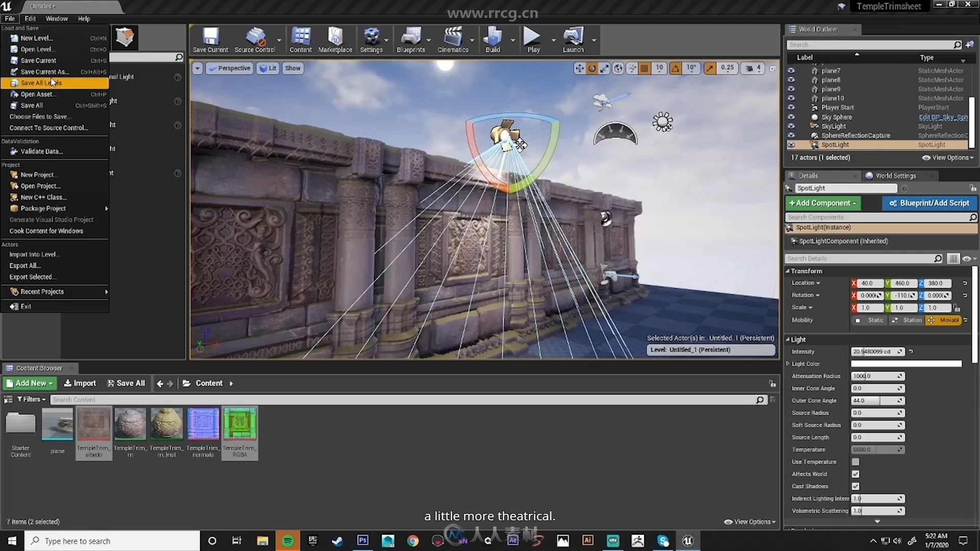
Task: Select translate gizmo mode in viewport
Action: pyautogui.click(x=579, y=68)
